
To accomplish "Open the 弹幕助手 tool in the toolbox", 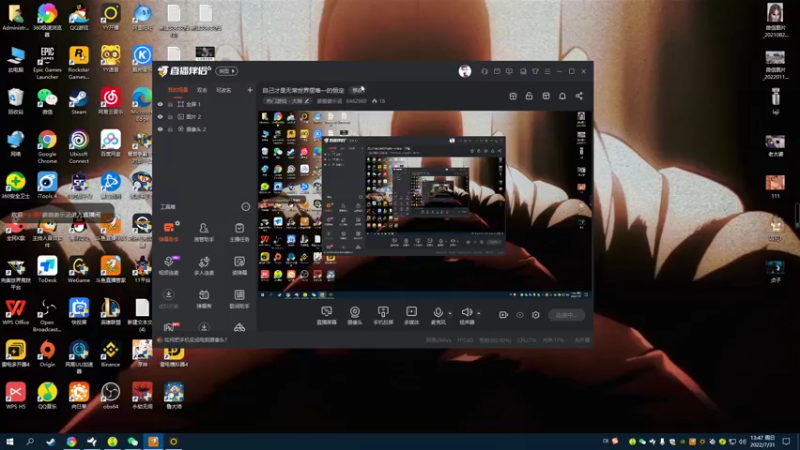I will coord(169,231).
